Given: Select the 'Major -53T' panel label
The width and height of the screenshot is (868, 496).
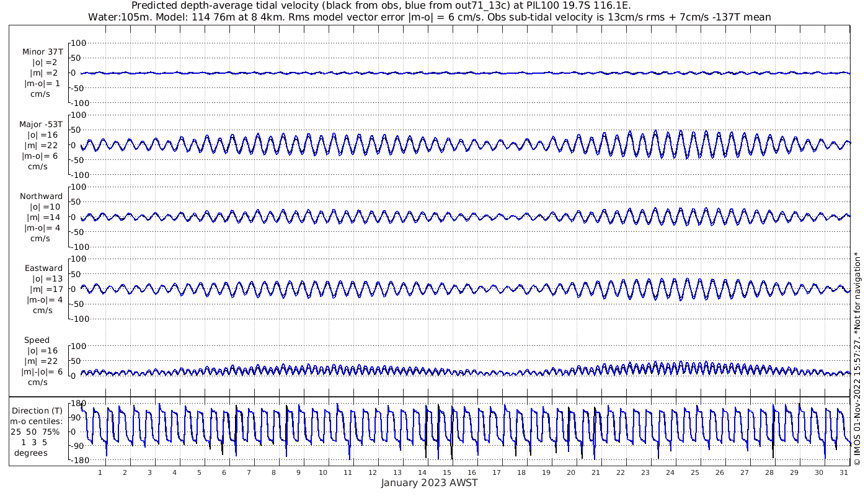Looking at the screenshot, I should 41,125.
